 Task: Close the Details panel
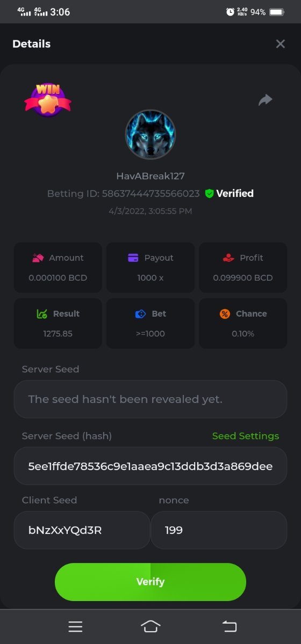280,44
